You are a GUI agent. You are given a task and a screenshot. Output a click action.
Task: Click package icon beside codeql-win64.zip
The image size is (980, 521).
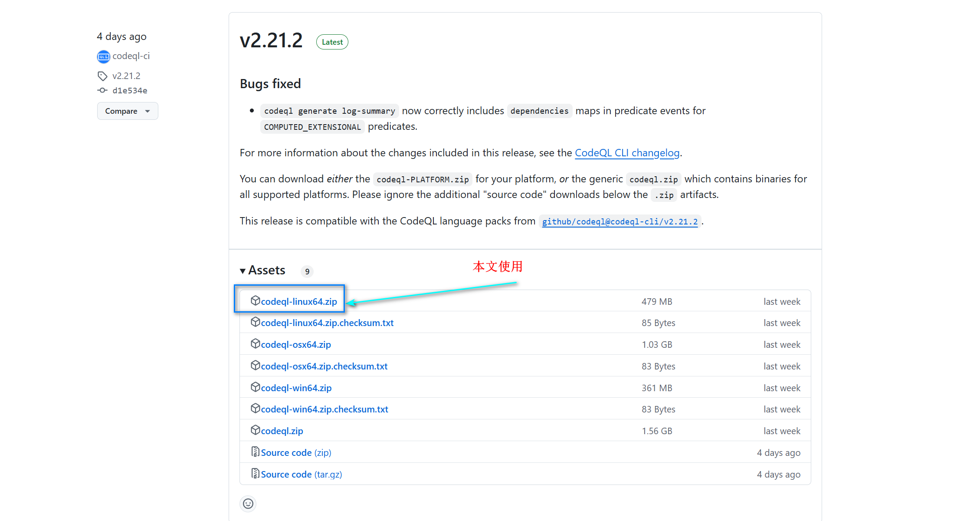255,387
